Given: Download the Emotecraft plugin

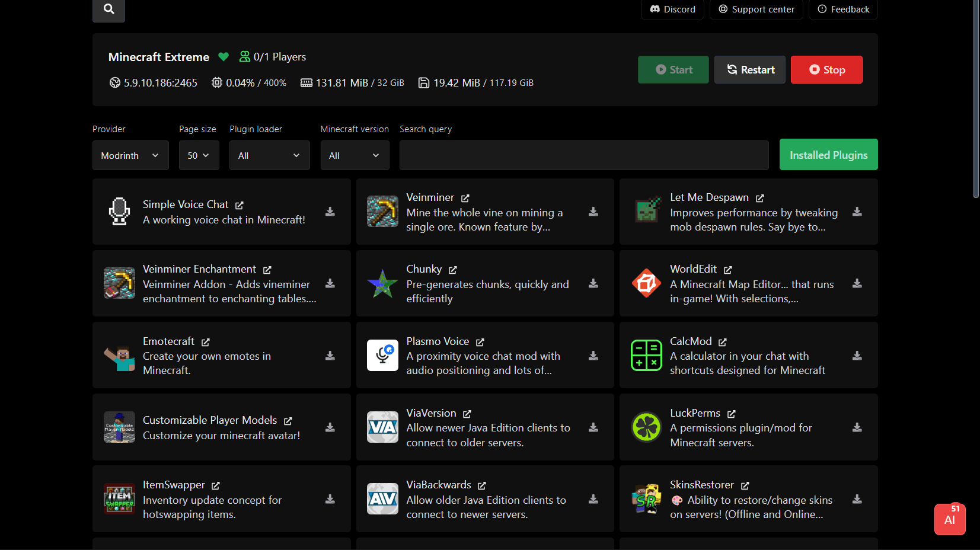Looking at the screenshot, I should click(x=330, y=356).
